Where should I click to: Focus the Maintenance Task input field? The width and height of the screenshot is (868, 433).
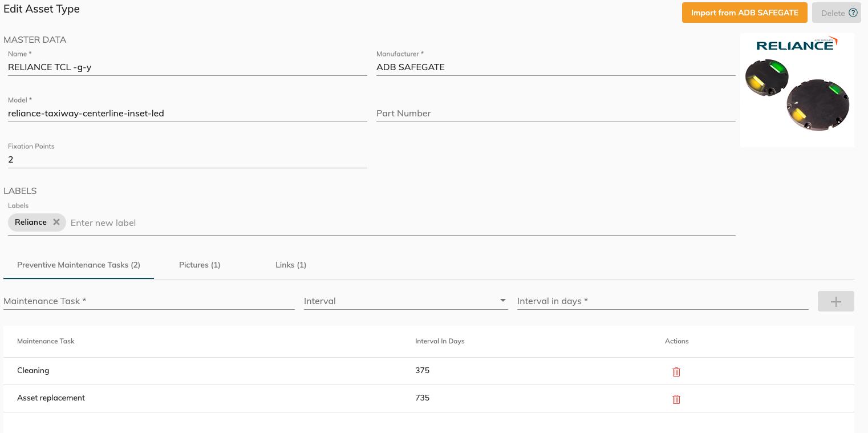148,301
